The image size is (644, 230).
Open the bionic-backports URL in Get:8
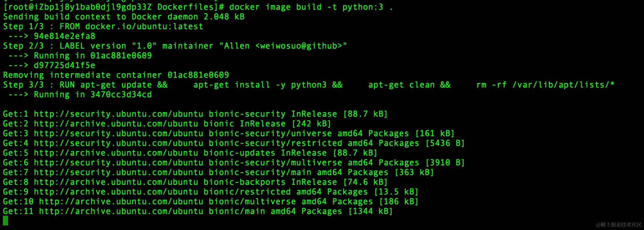pyautogui.click(x=116, y=182)
